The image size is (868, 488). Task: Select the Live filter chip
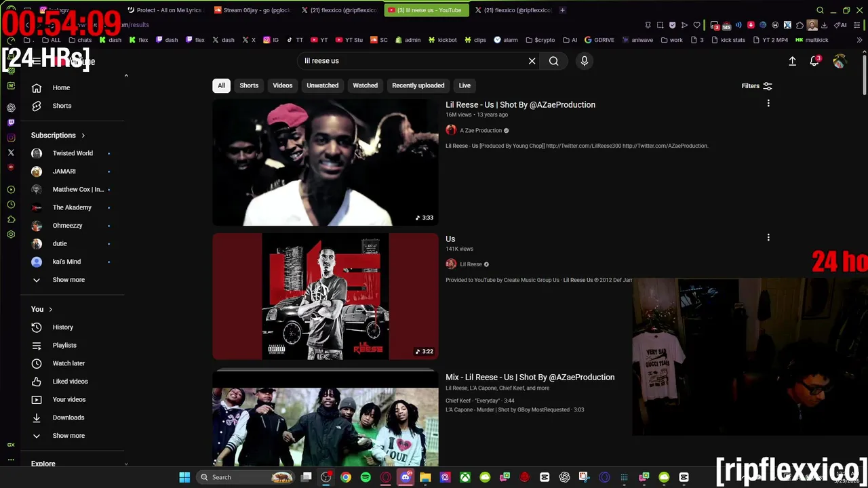[x=465, y=85]
